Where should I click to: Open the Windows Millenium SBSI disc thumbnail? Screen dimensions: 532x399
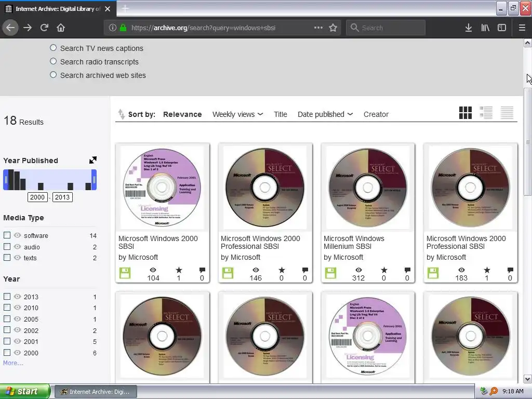coord(368,187)
